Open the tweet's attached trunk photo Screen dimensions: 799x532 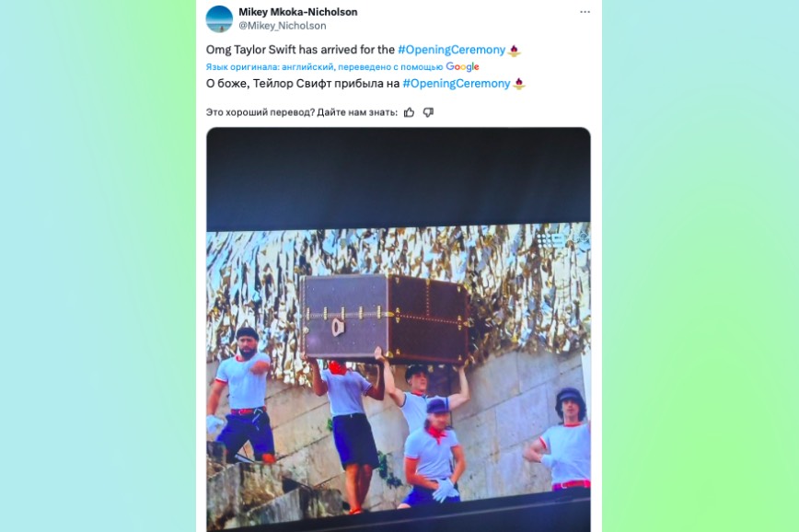pos(399,330)
